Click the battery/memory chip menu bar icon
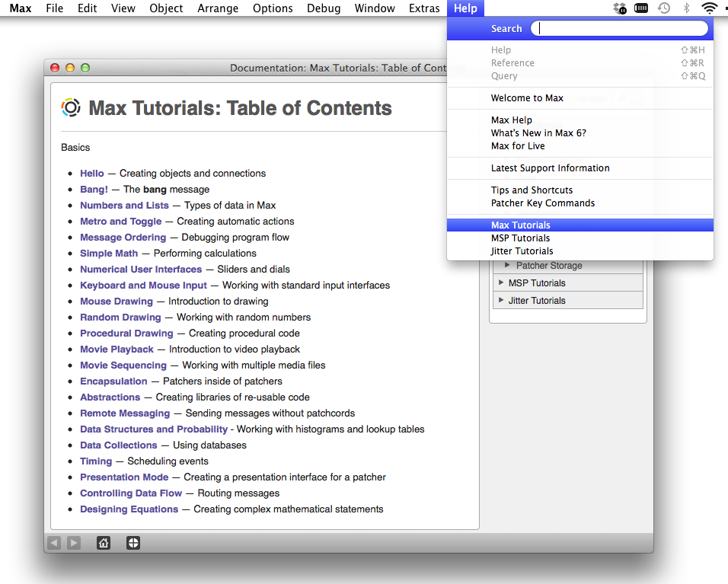 point(641,8)
